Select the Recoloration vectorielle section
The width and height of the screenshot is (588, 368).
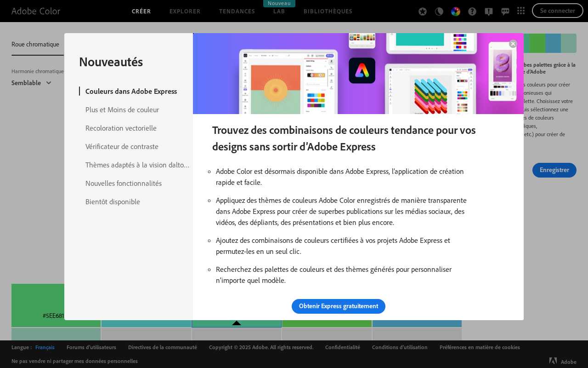[121, 128]
